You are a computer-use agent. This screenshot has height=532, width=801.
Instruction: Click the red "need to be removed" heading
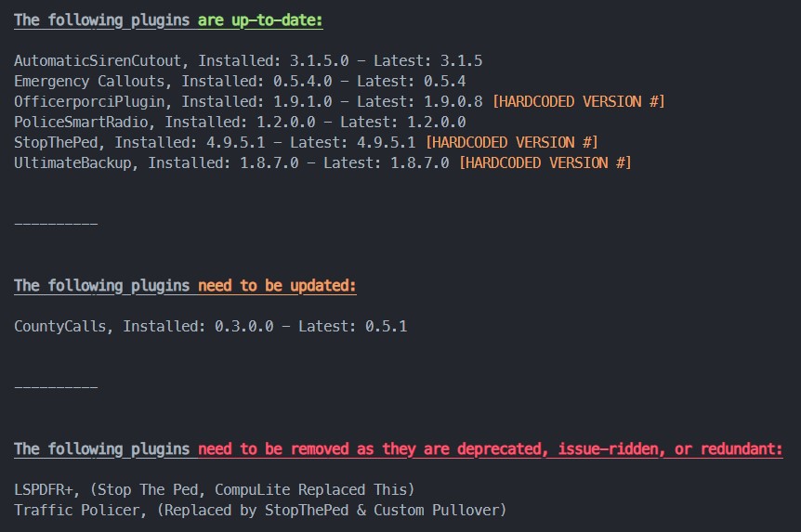pyautogui.click(x=490, y=448)
